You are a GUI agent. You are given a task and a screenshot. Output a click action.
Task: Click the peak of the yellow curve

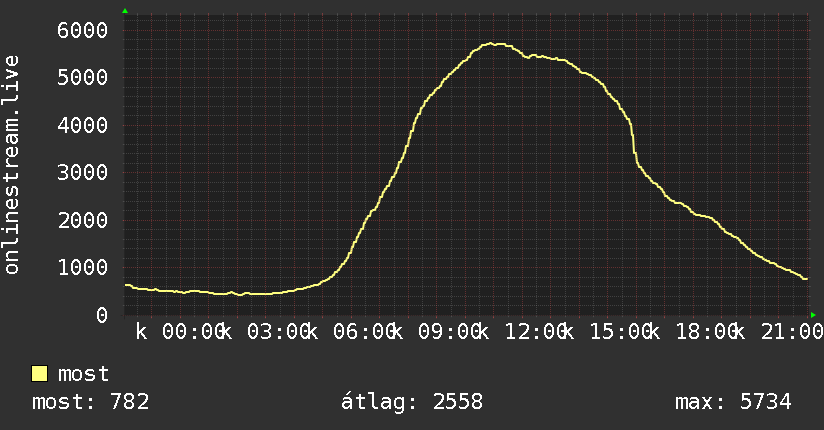tap(491, 44)
